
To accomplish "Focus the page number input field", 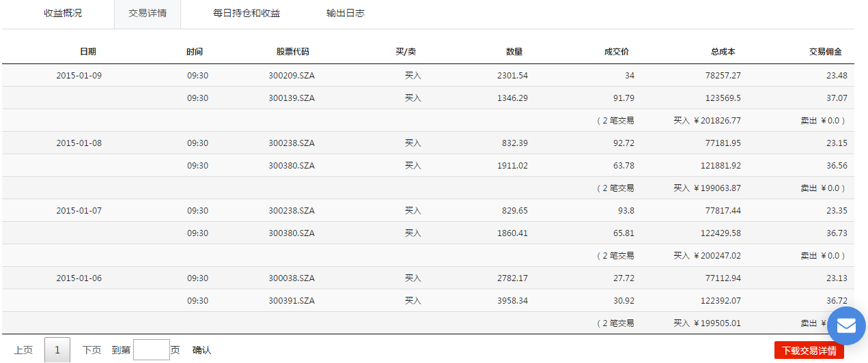I will click(152, 350).
